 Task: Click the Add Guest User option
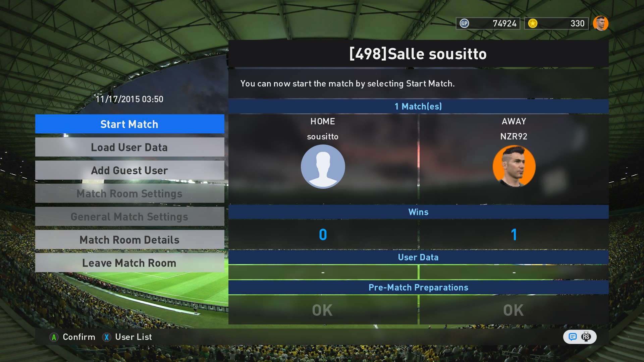click(x=129, y=170)
